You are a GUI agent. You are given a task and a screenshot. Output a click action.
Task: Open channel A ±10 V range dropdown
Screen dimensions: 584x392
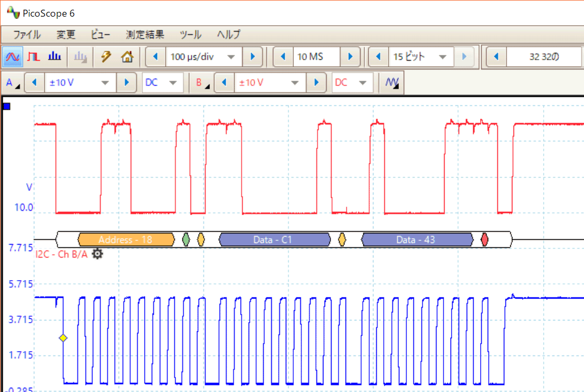click(105, 83)
